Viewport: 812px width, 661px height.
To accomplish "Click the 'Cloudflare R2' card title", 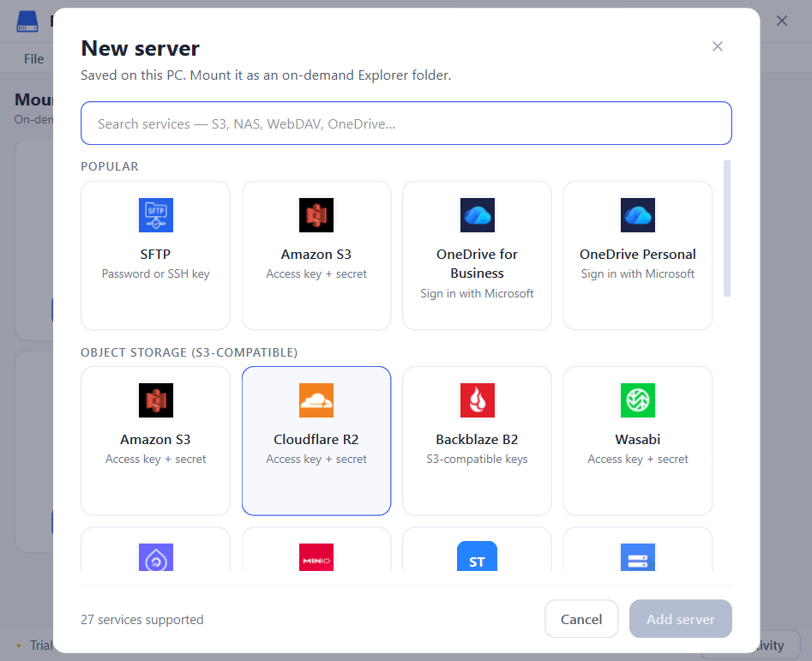I will (x=316, y=440).
